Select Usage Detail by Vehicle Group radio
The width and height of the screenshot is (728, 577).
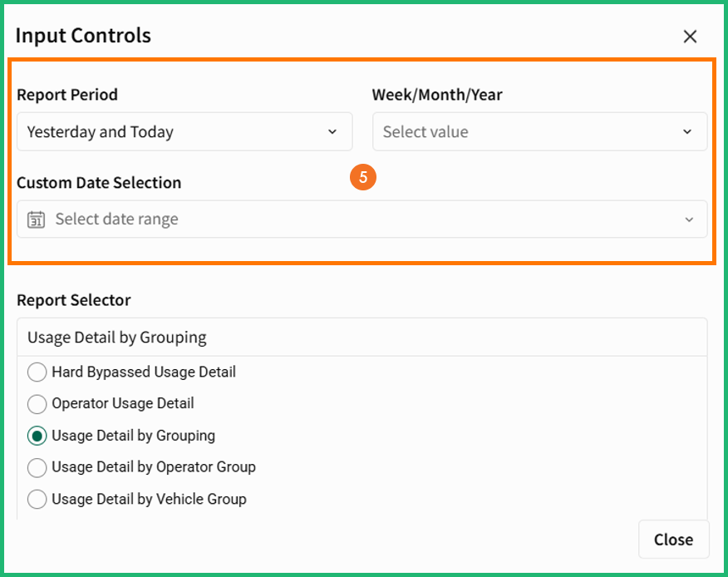37,500
